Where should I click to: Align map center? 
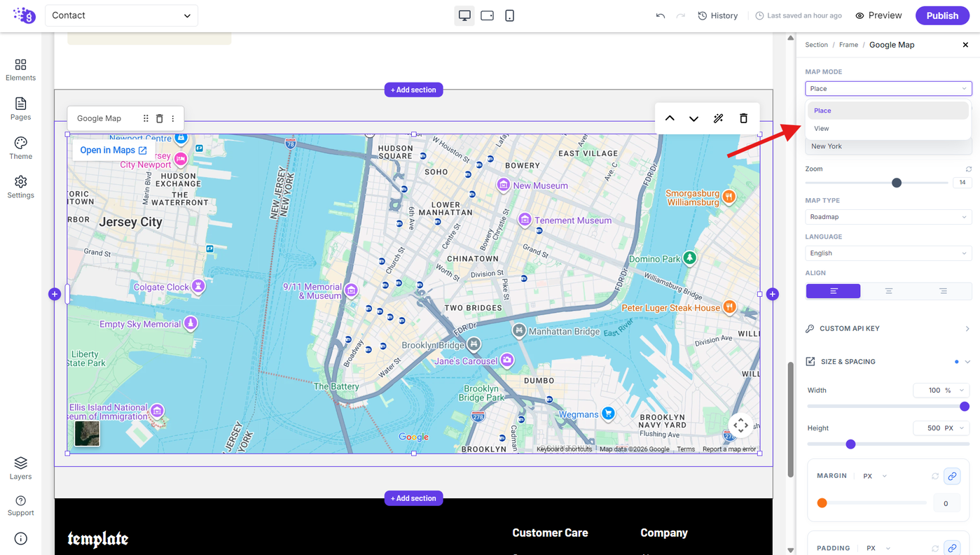tap(888, 291)
